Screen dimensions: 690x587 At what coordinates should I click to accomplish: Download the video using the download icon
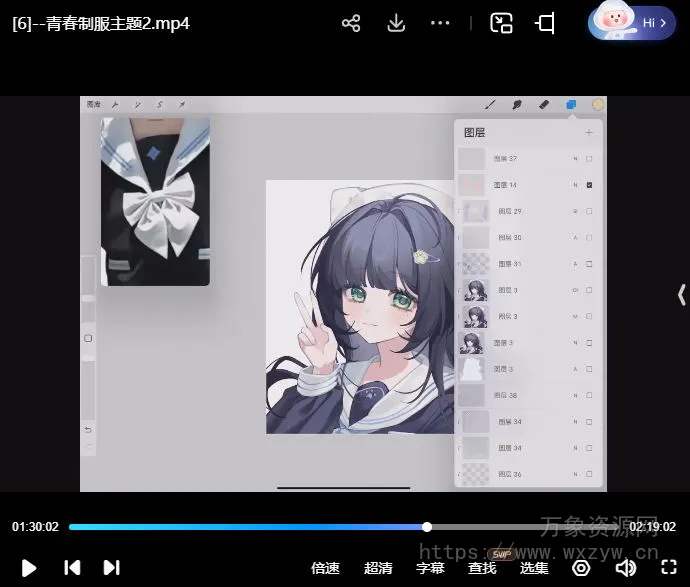click(396, 23)
